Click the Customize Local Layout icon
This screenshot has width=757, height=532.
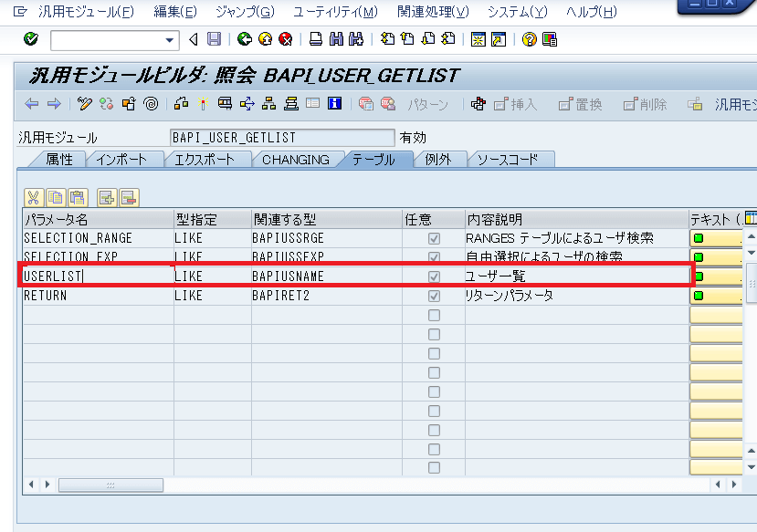coord(550,39)
